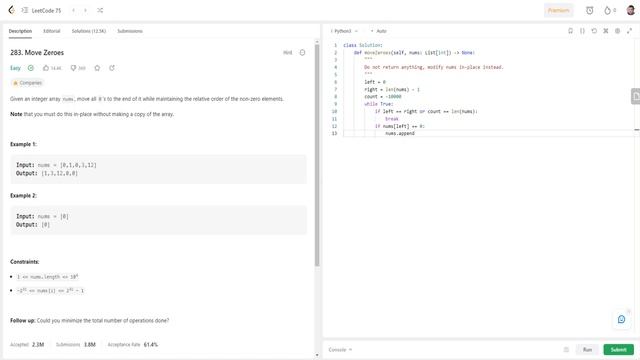Click the Easy difficulty label
The width and height of the screenshot is (640, 360).
coord(15,68)
